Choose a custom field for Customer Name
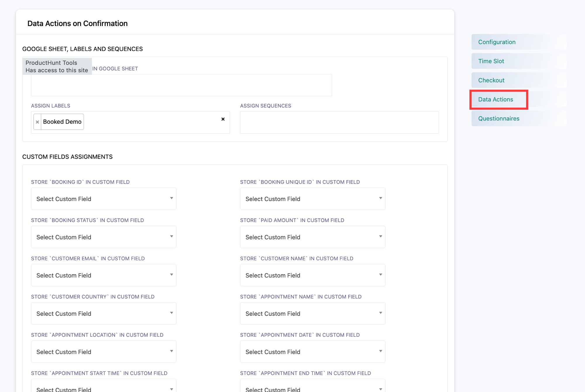 click(313, 275)
